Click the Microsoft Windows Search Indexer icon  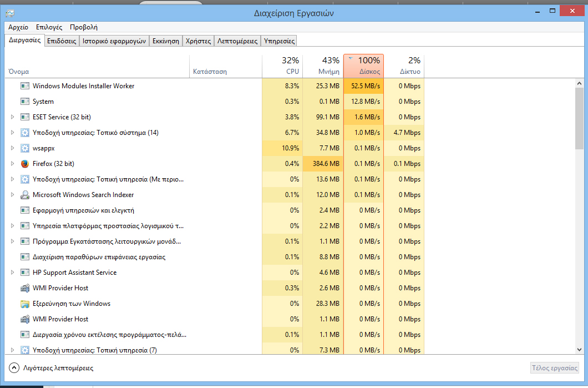(25, 195)
